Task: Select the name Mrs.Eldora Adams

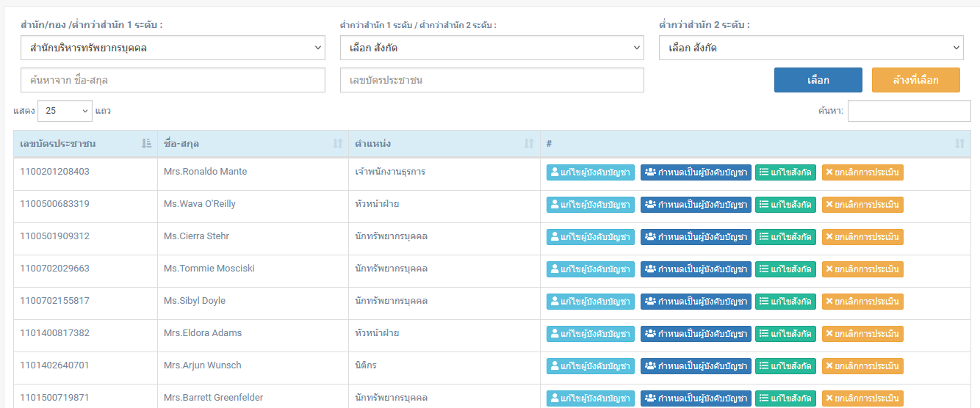Action: 203,333
